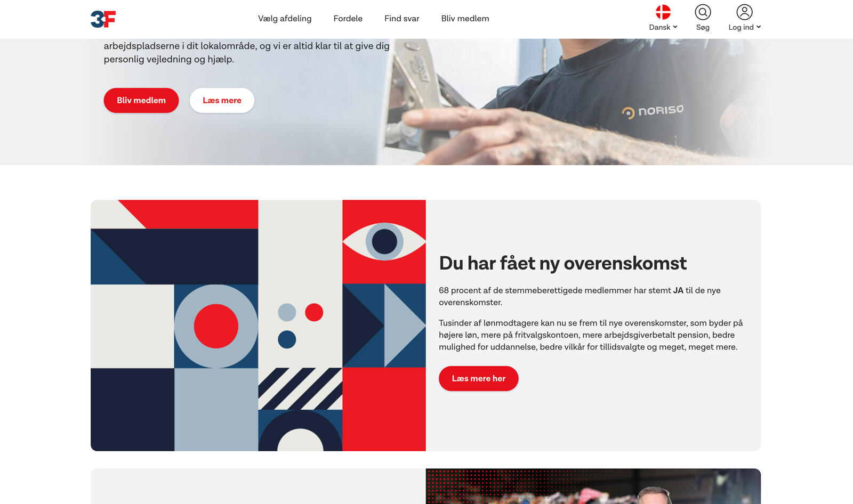Image resolution: width=853 pixels, height=504 pixels.
Task: Go to Find svar in navigation
Action: 402,19
